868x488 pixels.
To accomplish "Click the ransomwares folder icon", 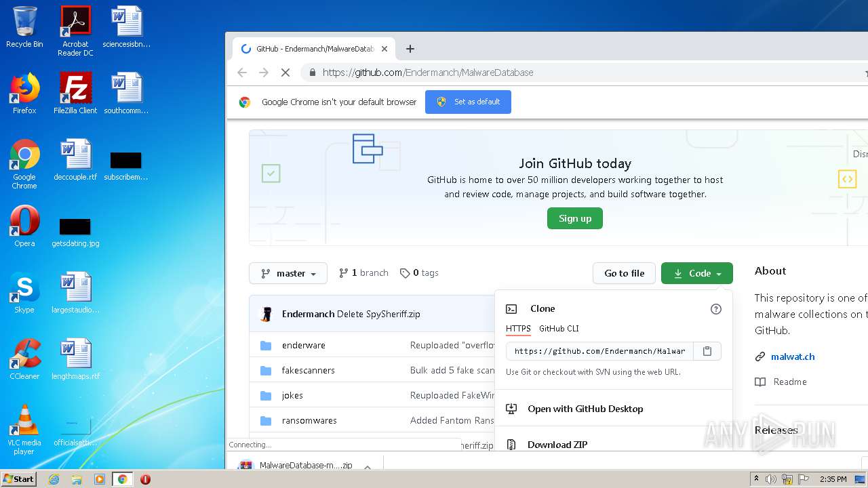I will point(266,421).
